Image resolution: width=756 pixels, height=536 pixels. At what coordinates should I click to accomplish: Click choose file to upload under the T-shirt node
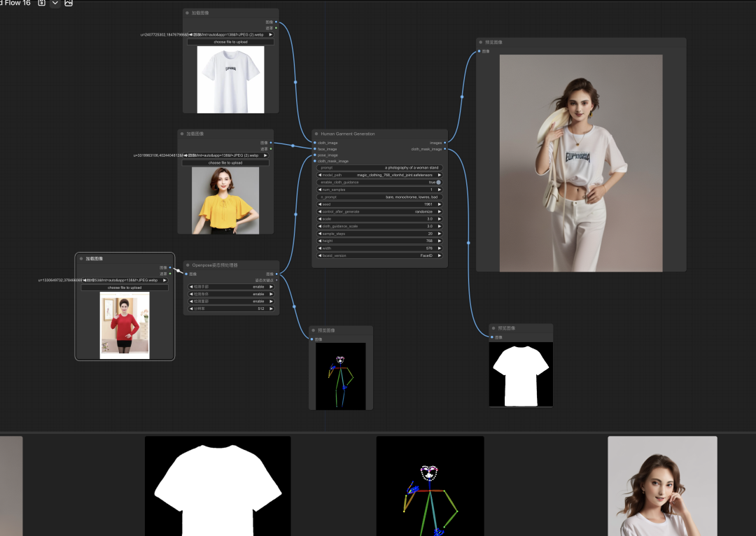tap(230, 42)
